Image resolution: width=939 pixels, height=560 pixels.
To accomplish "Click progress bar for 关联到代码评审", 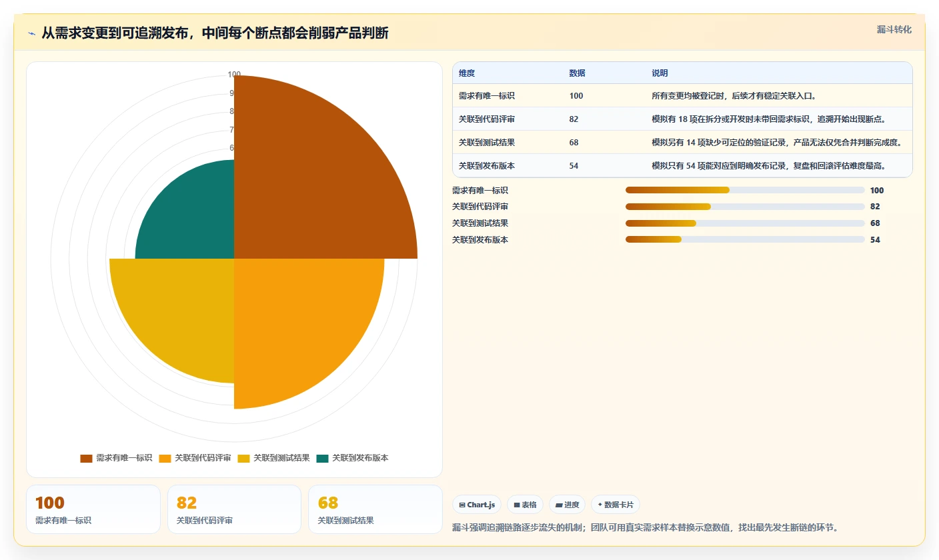I will [745, 207].
